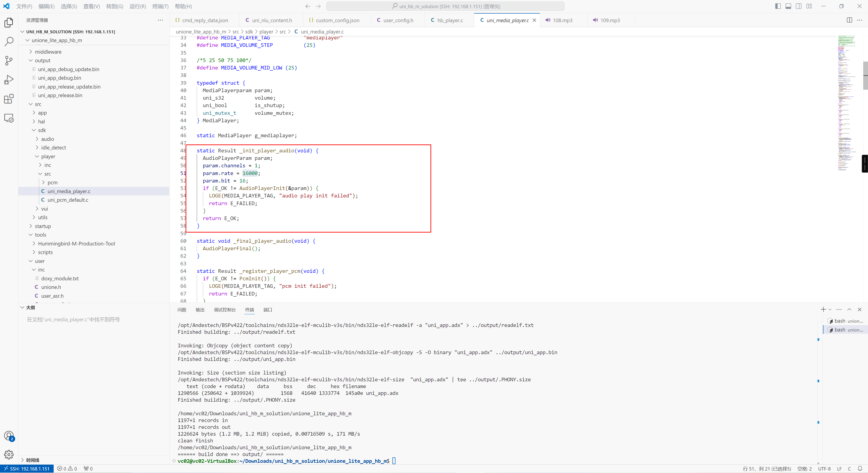
Task: Toggle the secondary sidebar visibility
Action: (x=799, y=6)
